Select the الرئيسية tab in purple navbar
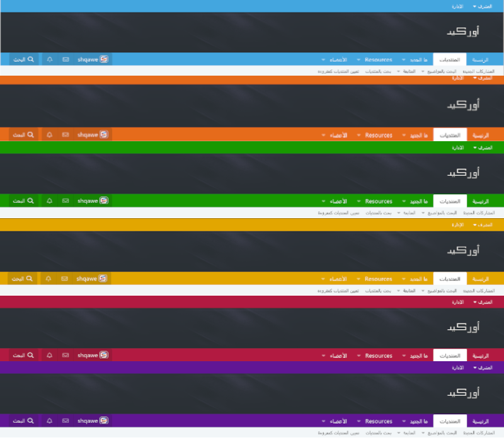The image size is (504, 440). point(481,421)
